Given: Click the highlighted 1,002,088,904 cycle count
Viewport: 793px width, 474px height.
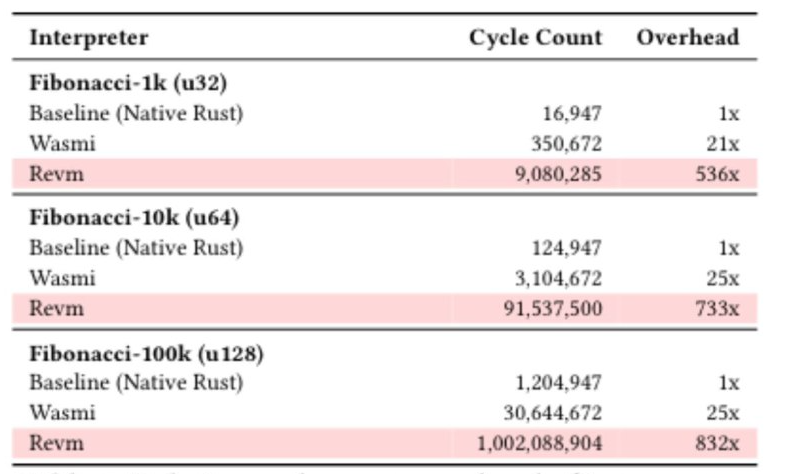Looking at the screenshot, I should [541, 442].
